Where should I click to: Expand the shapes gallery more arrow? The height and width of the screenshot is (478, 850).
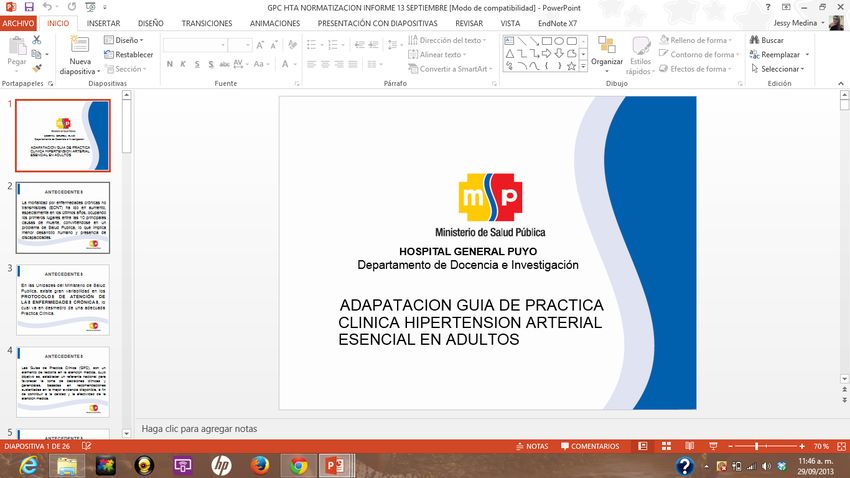coord(584,67)
